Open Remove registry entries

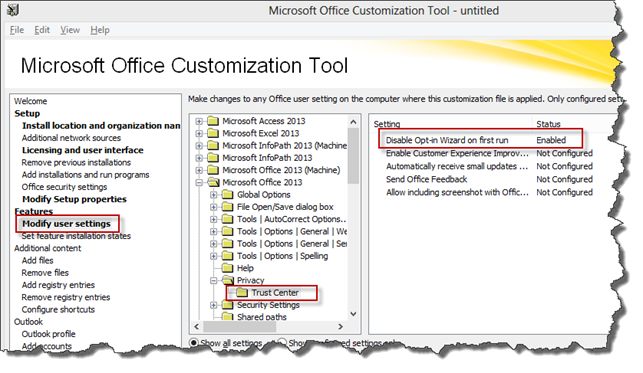66,298
